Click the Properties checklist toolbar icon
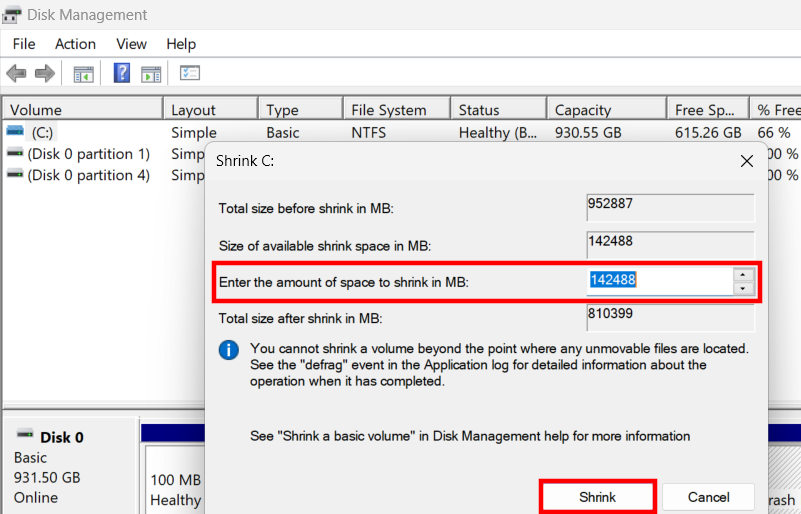 point(190,73)
